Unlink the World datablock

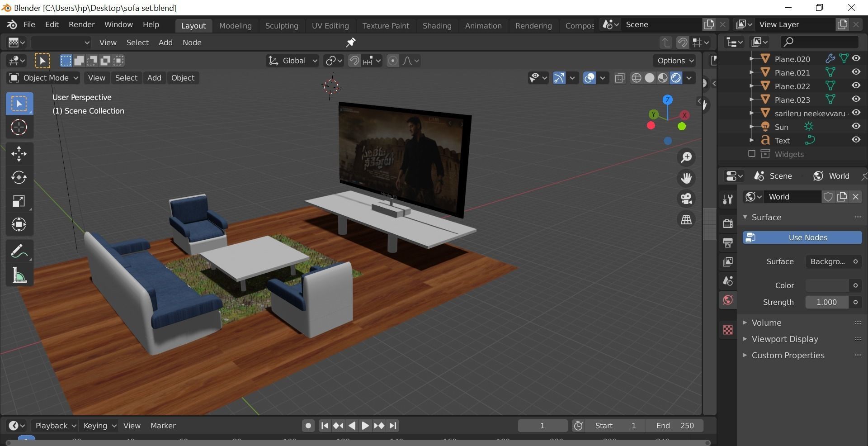point(855,197)
